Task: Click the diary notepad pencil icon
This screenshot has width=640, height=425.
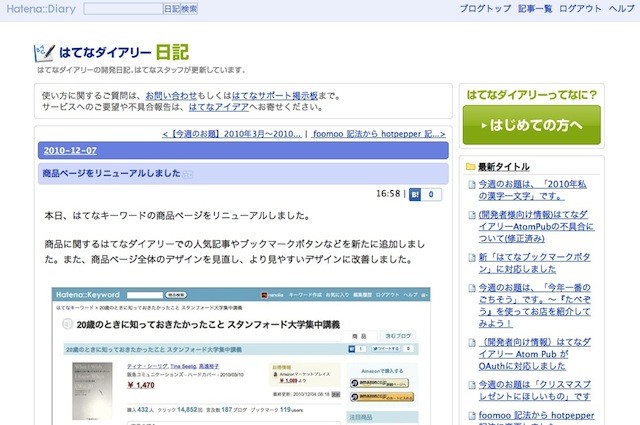Action: click(44, 53)
